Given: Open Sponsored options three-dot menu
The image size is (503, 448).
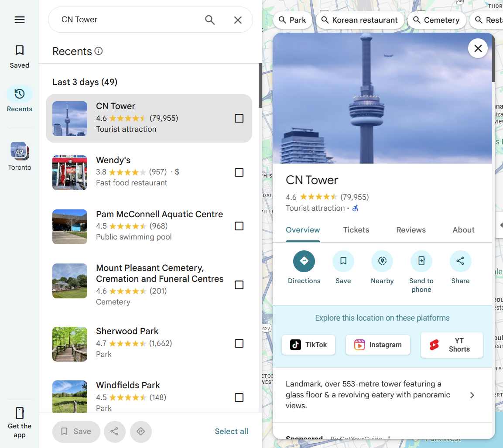Looking at the screenshot, I should (389, 438).
